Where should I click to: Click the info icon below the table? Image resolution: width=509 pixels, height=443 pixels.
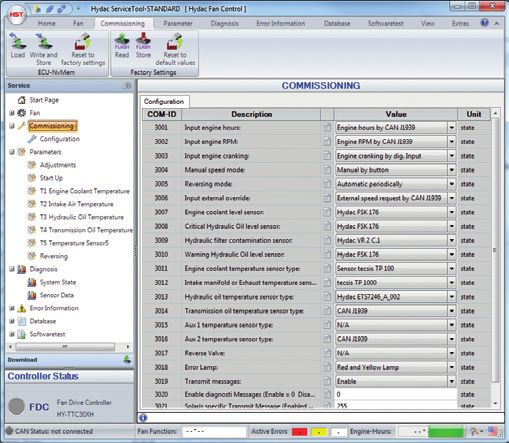[x=143, y=418]
